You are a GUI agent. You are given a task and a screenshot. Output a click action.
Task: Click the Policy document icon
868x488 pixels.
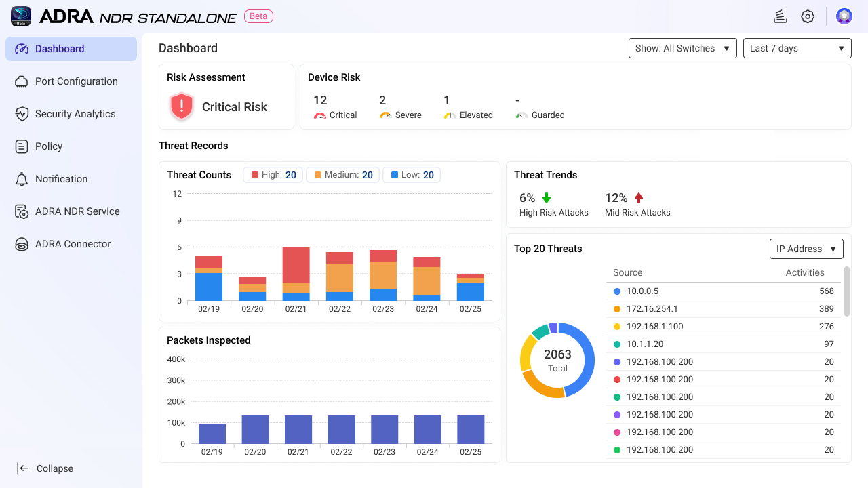point(22,146)
